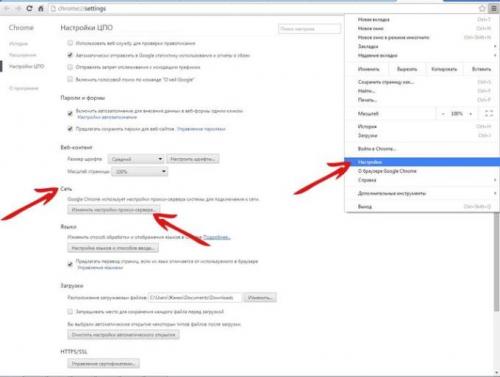Viewport: 500px width, 377px height.
Task: Open О программе in the left sidebar
Action: point(24,88)
